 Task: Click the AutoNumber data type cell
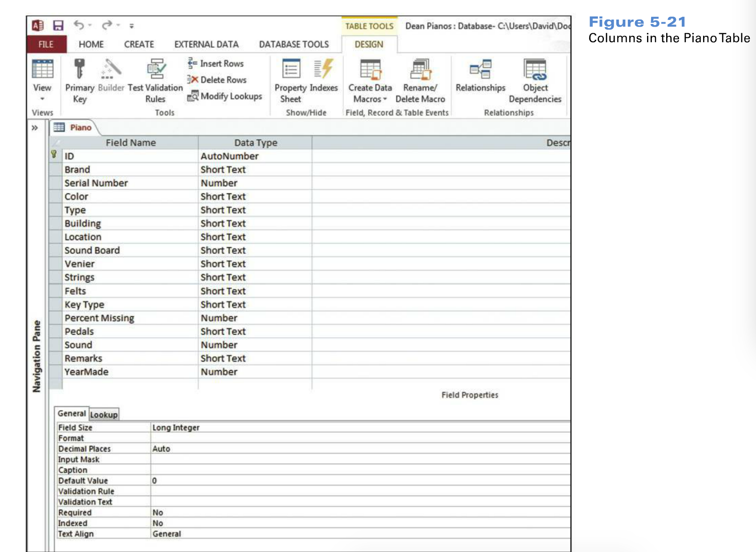[x=255, y=156]
